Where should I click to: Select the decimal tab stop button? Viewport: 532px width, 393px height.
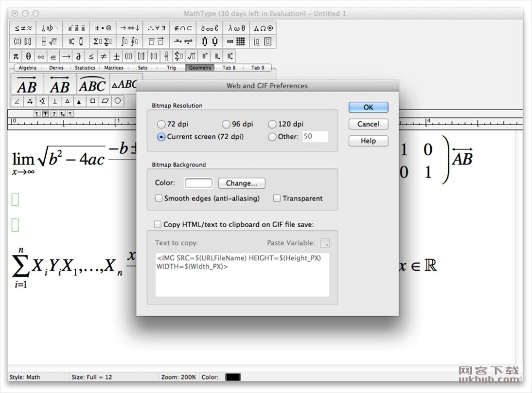click(70, 114)
